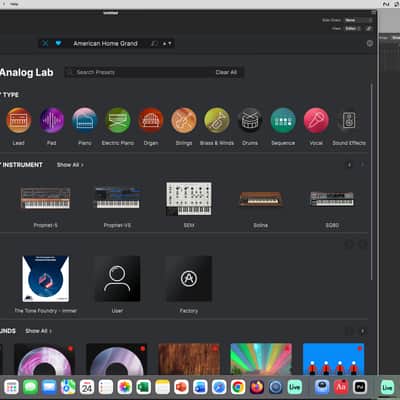Open Firefox in the Dock
Image resolution: width=400 pixels, height=400 pixels.
pos(257,387)
